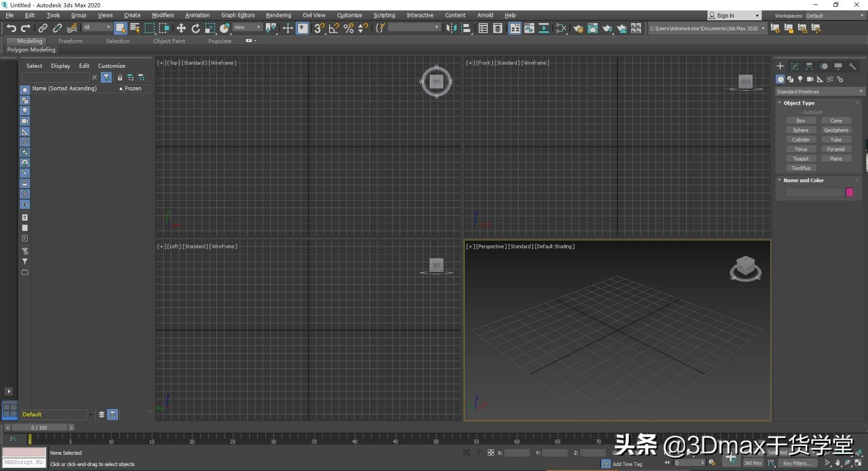Activate the Select Object tool
868x471 pixels.
coord(120,28)
